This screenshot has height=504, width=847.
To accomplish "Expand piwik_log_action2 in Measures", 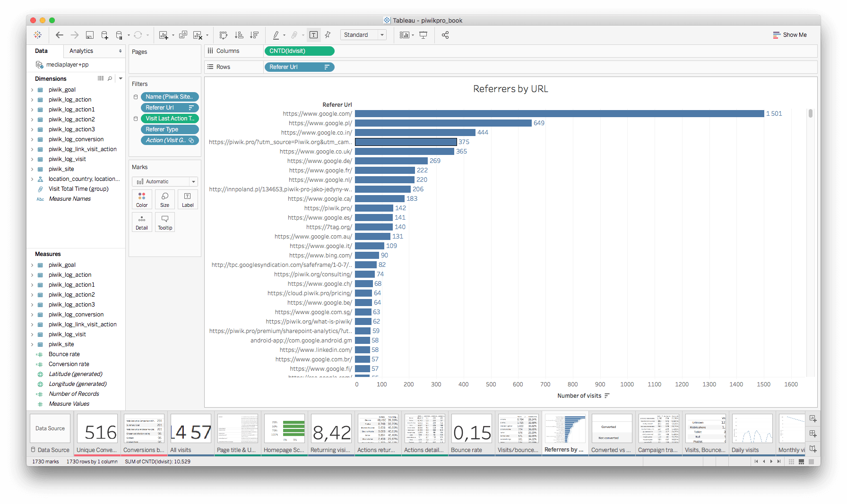I will tap(32, 295).
